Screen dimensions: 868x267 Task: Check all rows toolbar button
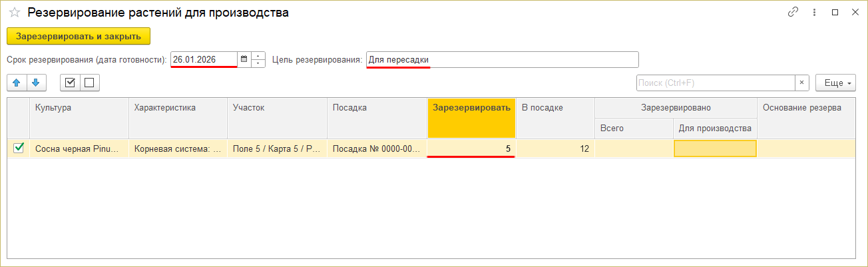(70, 83)
